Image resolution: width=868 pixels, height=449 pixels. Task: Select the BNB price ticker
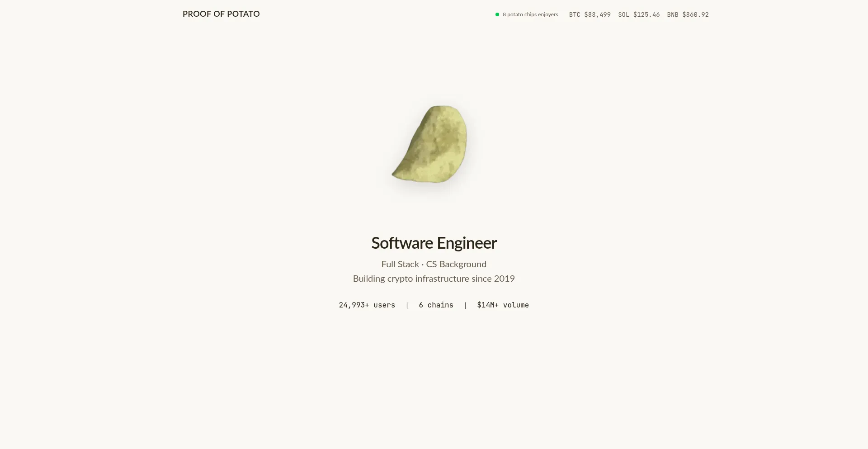(x=688, y=14)
